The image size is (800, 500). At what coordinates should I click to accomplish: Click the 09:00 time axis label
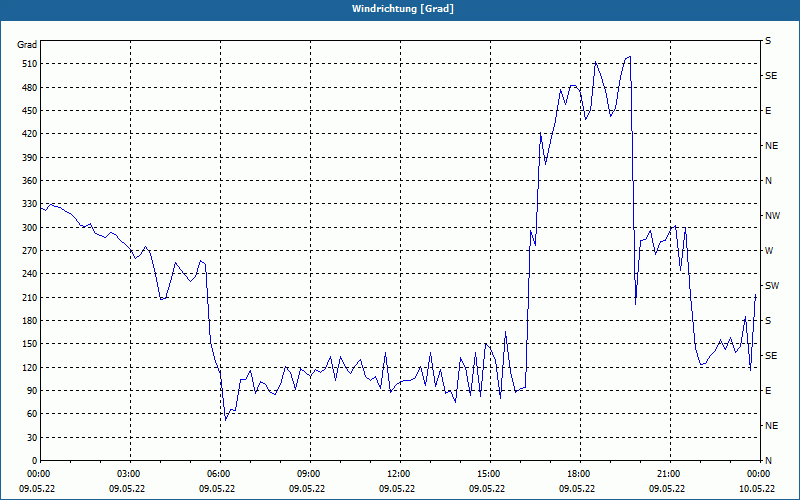tap(308, 474)
